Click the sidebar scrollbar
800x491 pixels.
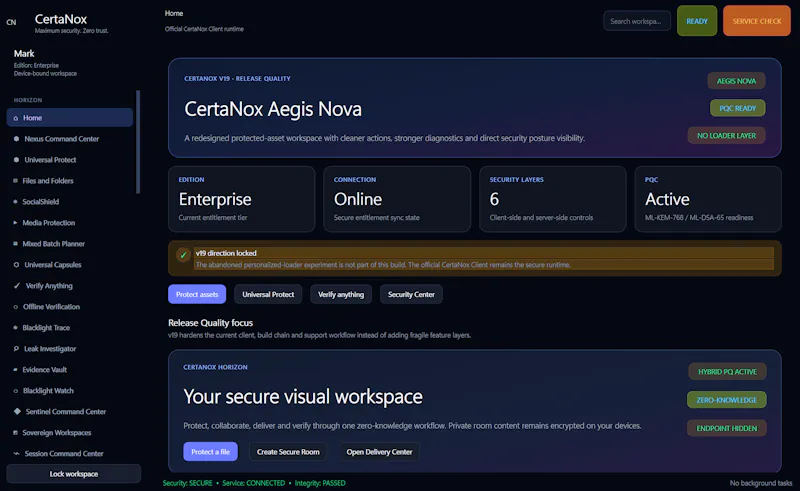coord(138,142)
